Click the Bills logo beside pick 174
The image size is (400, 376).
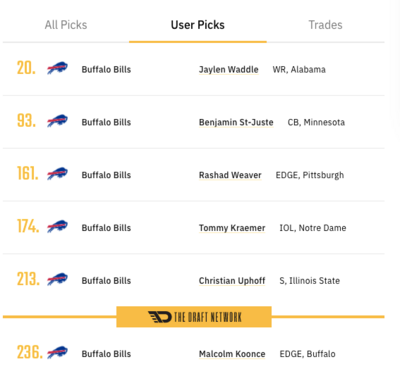pyautogui.click(x=57, y=226)
